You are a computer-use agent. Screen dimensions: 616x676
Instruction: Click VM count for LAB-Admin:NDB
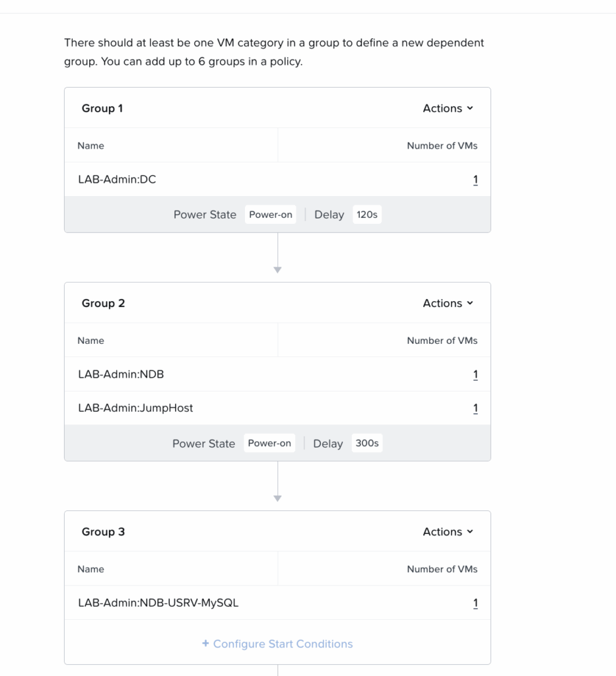point(475,375)
